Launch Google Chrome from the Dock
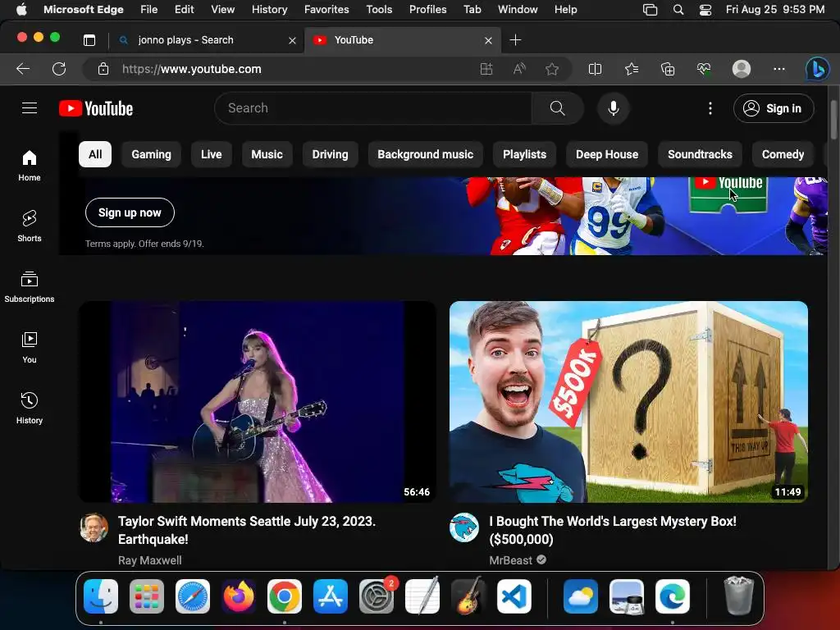Screen dimensions: 840x630 tap(285, 596)
